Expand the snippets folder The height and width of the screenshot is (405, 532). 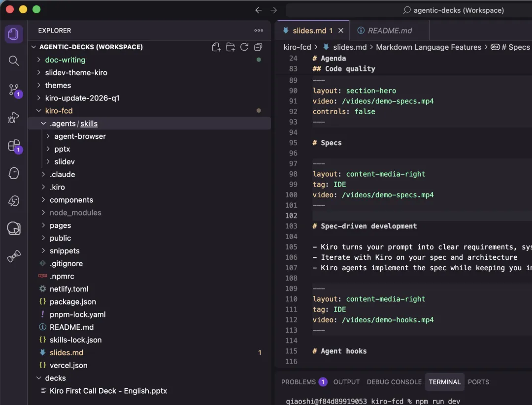pyautogui.click(x=43, y=250)
